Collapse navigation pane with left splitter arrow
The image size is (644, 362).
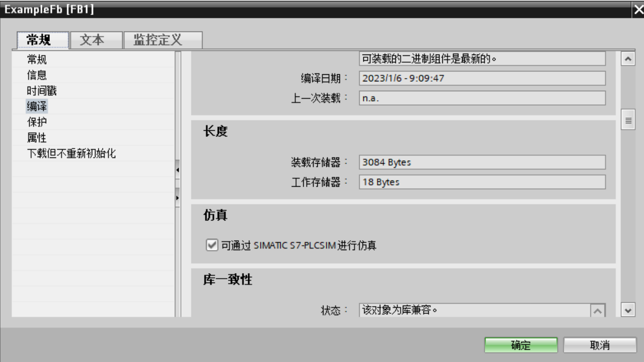tap(177, 169)
